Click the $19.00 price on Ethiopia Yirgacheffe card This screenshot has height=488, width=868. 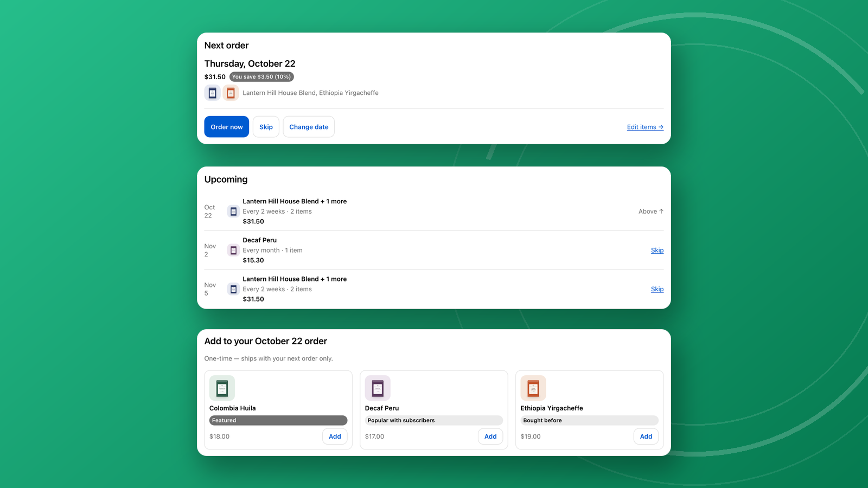click(531, 436)
